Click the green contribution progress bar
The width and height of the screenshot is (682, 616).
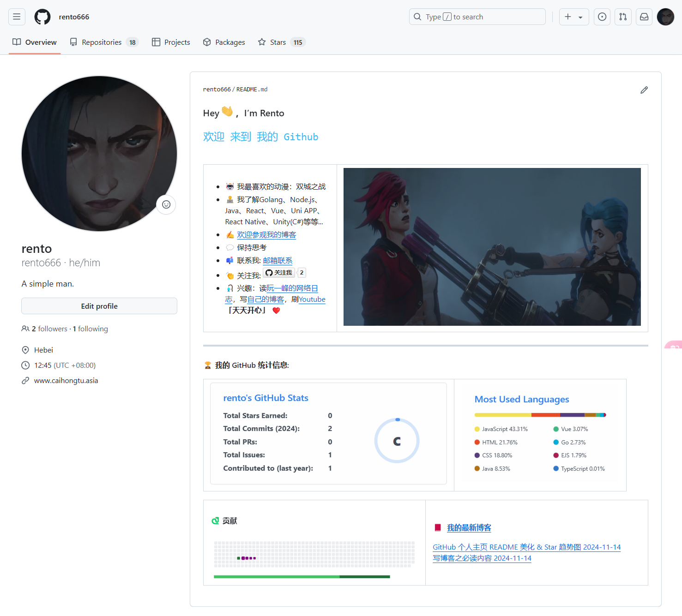[302, 577]
